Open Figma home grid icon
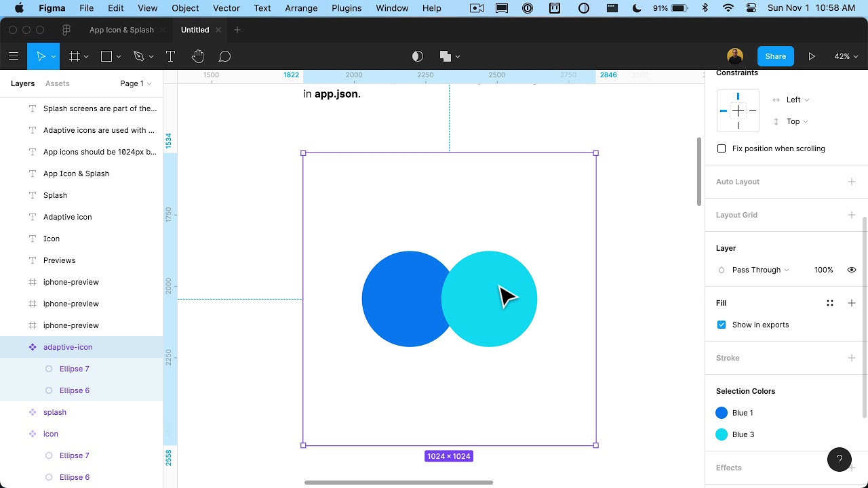868x488 pixels. (66, 30)
